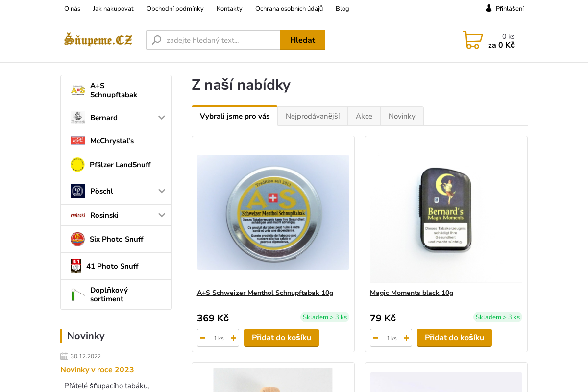Expand the Pöschl subcategories

(x=162, y=191)
